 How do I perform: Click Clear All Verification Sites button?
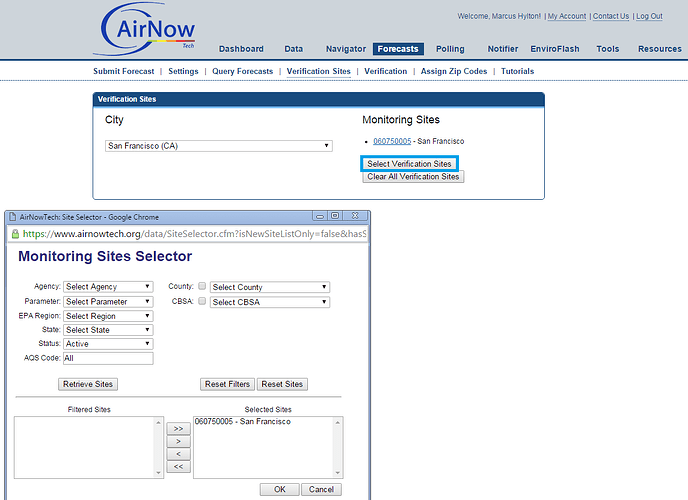[413, 177]
